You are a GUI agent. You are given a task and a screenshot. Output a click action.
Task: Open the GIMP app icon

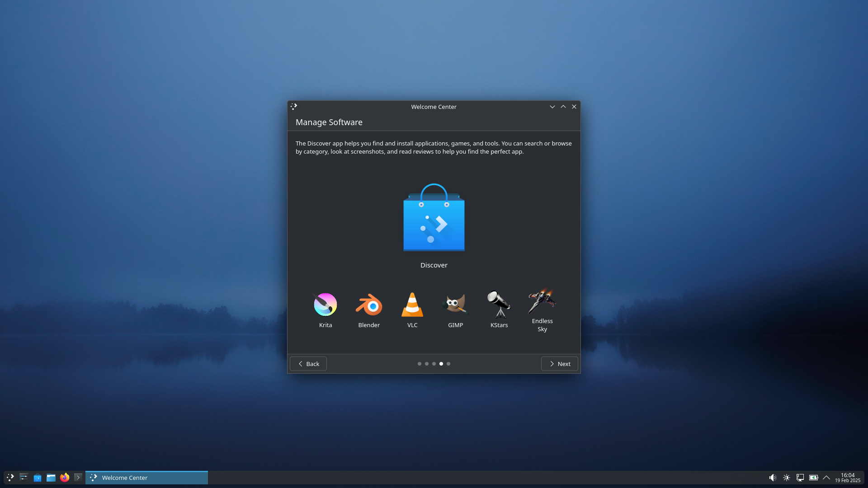pos(455,304)
